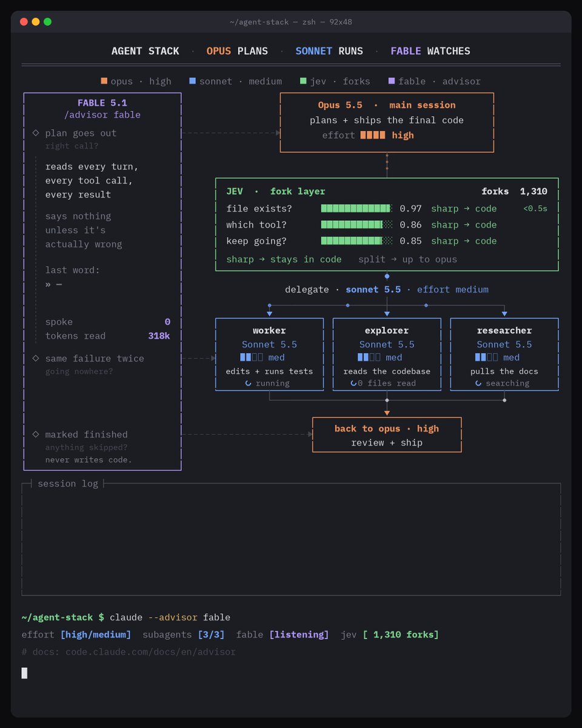The image size is (582, 728).
Task: Click the Opus effort high bar indicator
Action: pyautogui.click(x=373, y=135)
